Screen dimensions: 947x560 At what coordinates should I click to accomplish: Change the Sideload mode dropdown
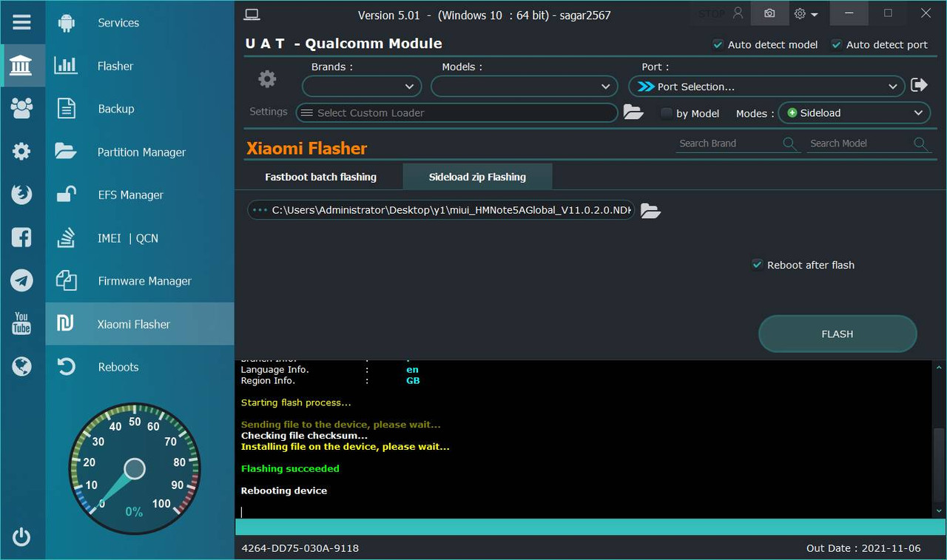pos(854,112)
